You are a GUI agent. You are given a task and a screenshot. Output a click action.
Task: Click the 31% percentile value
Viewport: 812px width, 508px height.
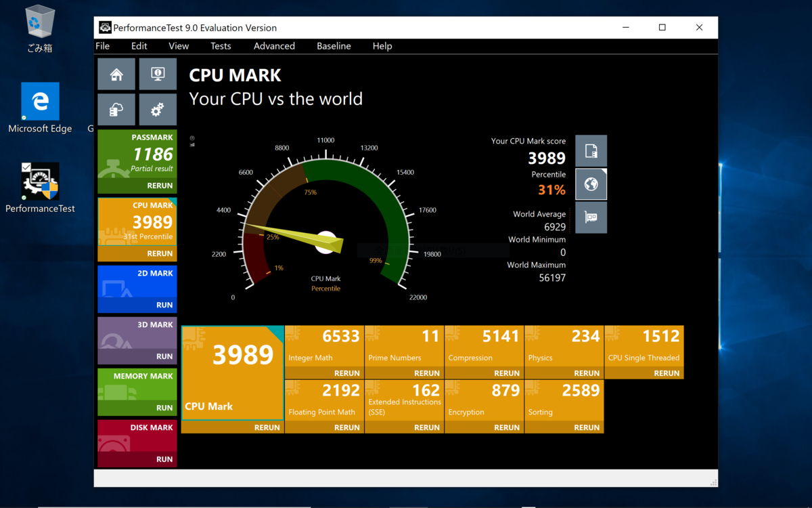(551, 190)
